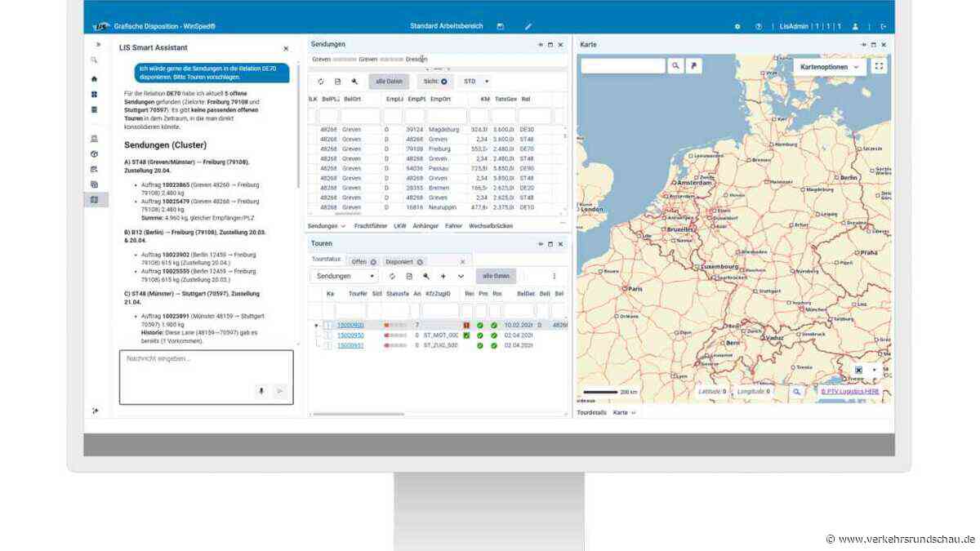Switch to the Anhänger tab
Image resolution: width=980 pixels, height=551 pixels.
[425, 225]
